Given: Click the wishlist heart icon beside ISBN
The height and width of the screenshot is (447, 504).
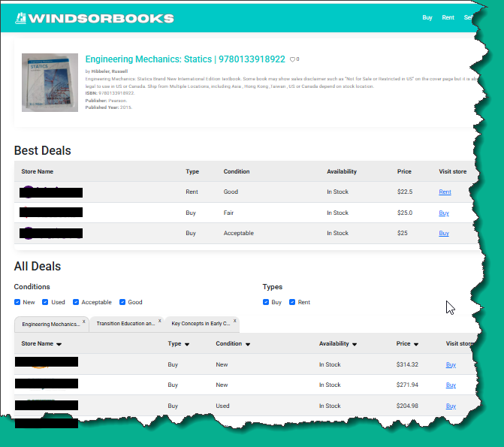Looking at the screenshot, I should [292, 59].
